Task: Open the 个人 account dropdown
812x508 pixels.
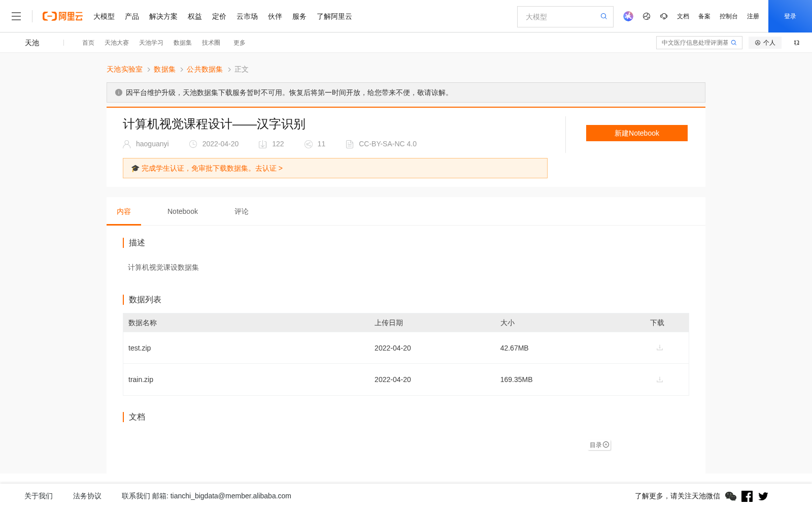Action: pyautogui.click(x=765, y=43)
